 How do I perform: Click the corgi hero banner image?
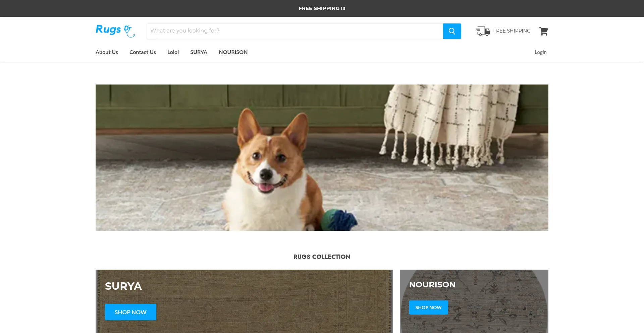click(322, 157)
